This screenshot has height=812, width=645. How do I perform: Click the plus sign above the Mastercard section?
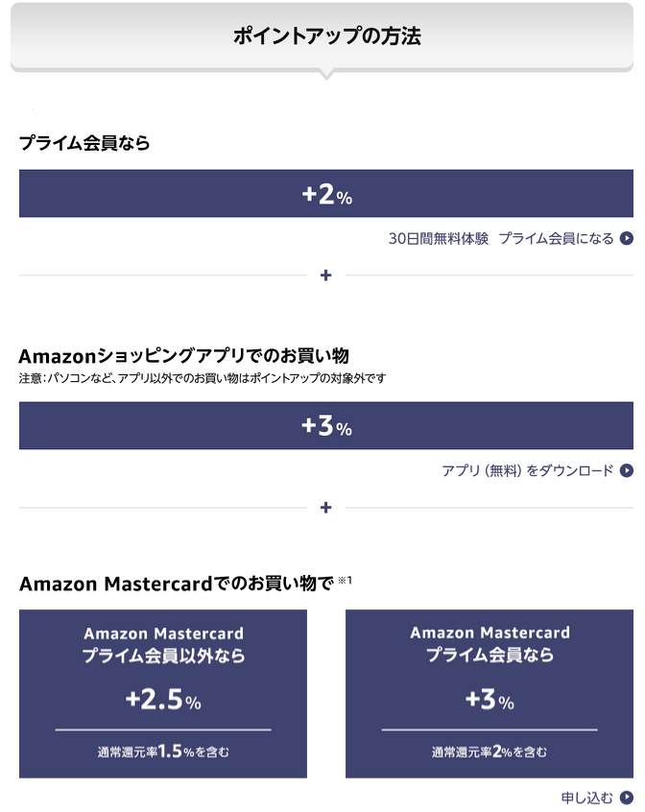(x=325, y=507)
